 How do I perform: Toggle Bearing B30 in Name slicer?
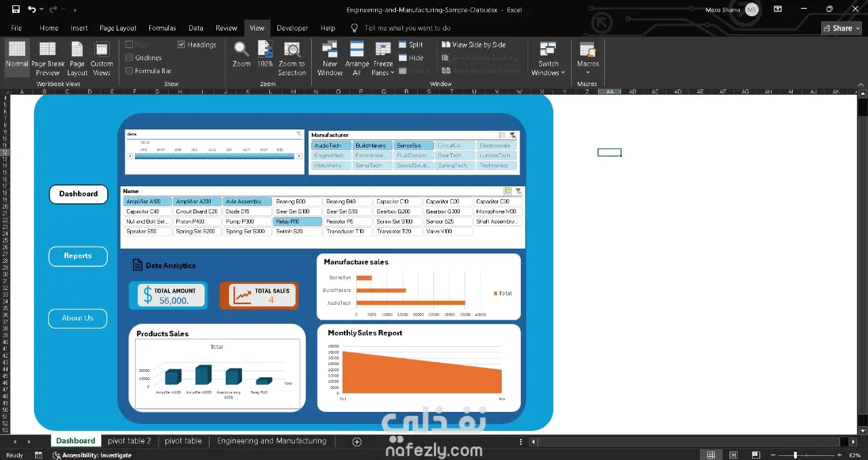point(297,201)
